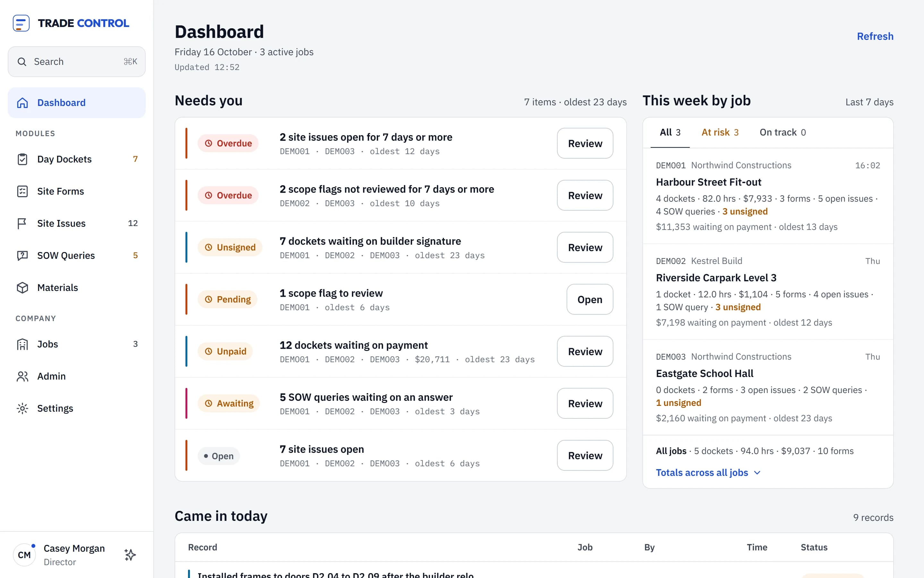Switch to the On track tab

[x=782, y=132]
